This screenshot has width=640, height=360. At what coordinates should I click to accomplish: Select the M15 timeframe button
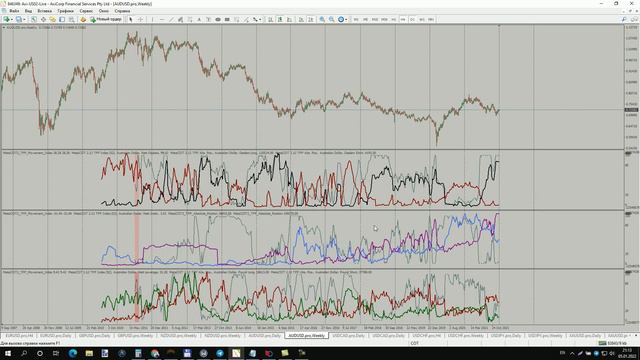tap(375, 19)
